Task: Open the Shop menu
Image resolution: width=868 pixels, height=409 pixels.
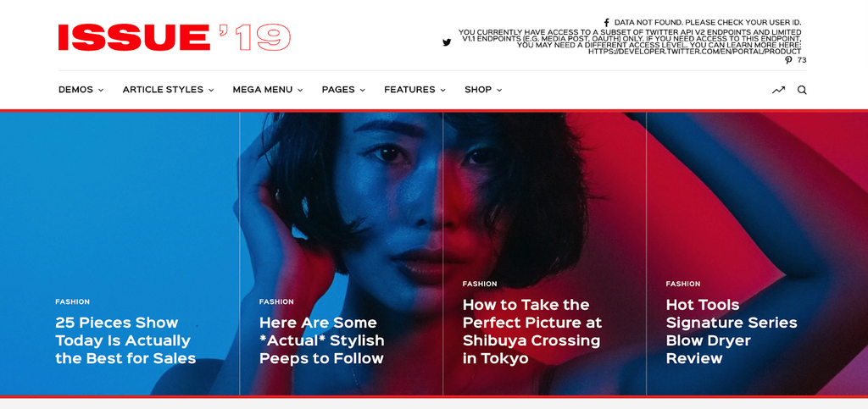Action: (482, 90)
